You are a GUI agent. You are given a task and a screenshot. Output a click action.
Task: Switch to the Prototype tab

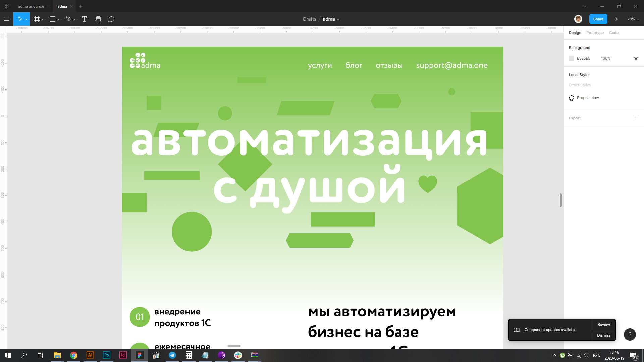coord(595,33)
